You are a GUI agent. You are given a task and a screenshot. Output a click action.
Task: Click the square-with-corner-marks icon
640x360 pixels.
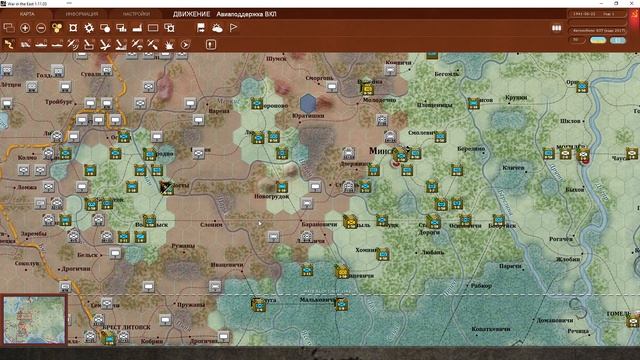coord(73,28)
